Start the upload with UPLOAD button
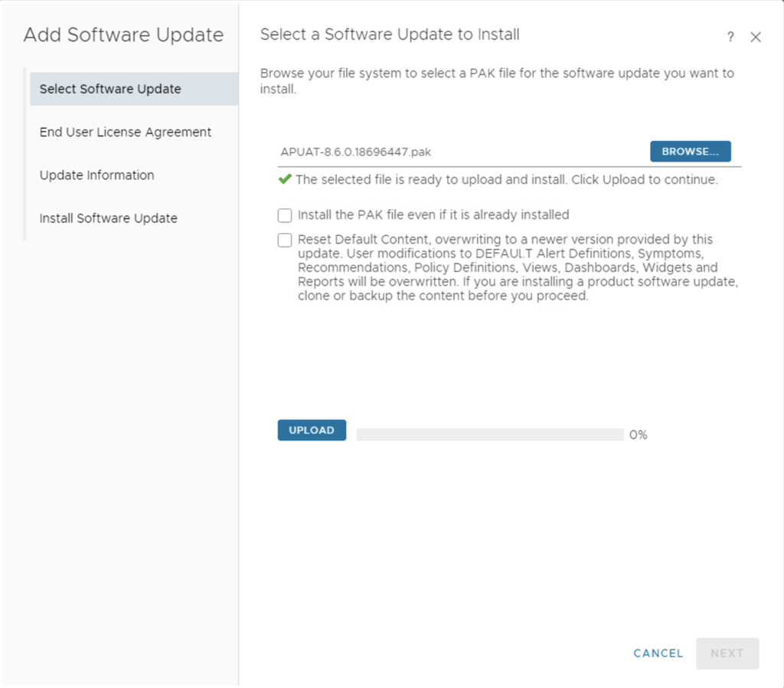This screenshot has height=688, width=784. 312,431
